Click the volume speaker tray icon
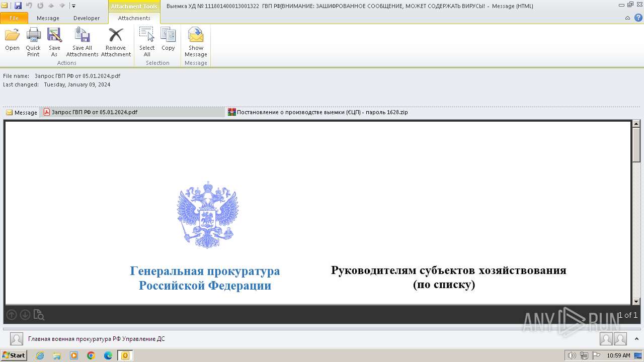 click(572, 355)
